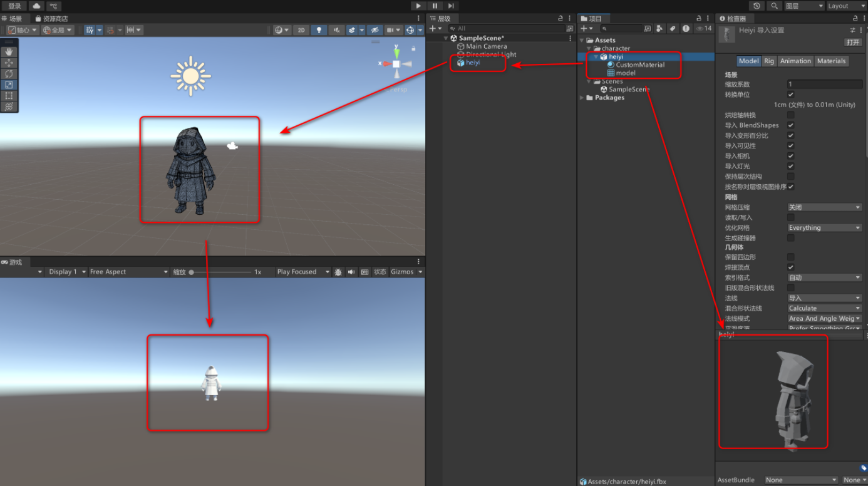
Task: Select the Move tool
Action: (x=9, y=63)
